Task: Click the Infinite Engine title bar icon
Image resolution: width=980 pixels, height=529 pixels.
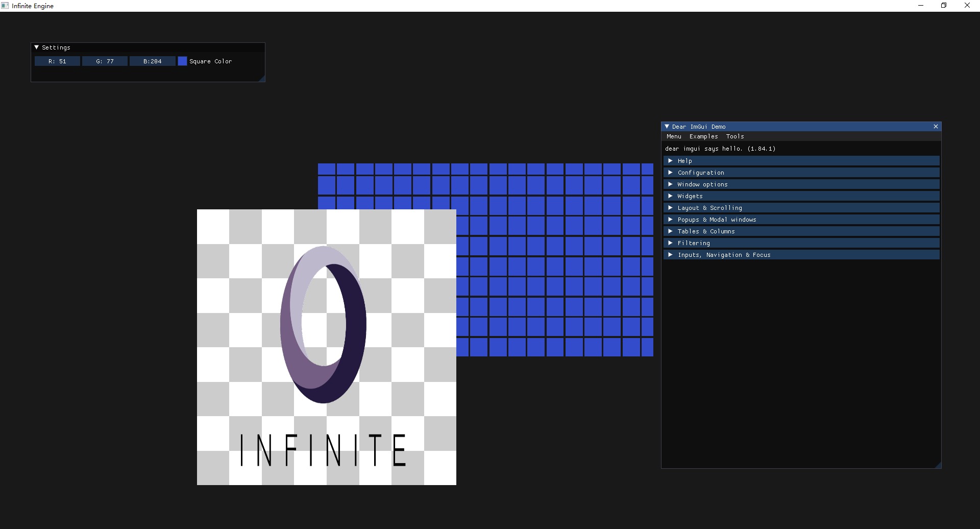Action: point(5,6)
